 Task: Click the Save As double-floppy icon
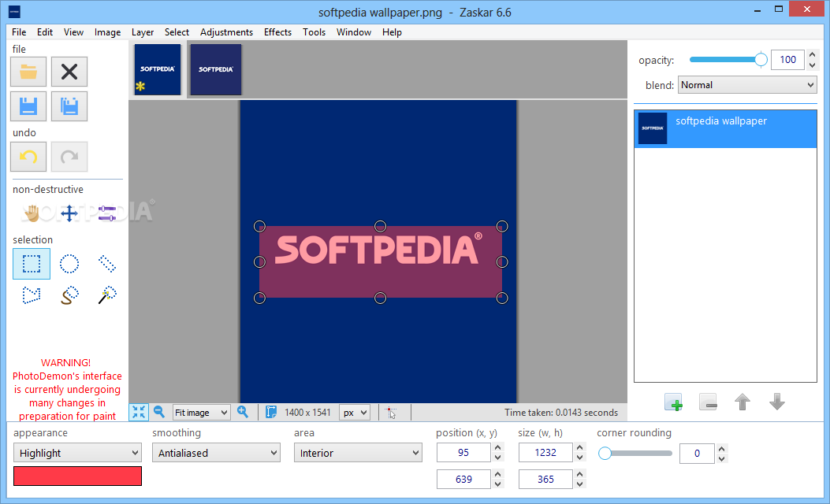pyautogui.click(x=69, y=106)
